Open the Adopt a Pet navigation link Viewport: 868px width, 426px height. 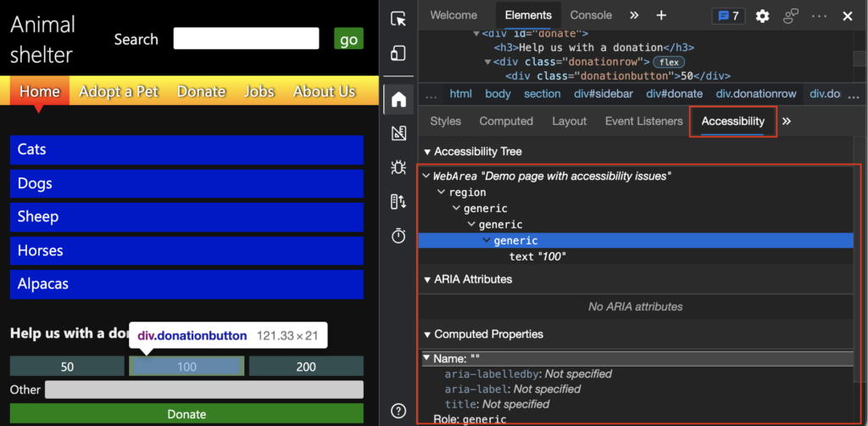pos(119,92)
